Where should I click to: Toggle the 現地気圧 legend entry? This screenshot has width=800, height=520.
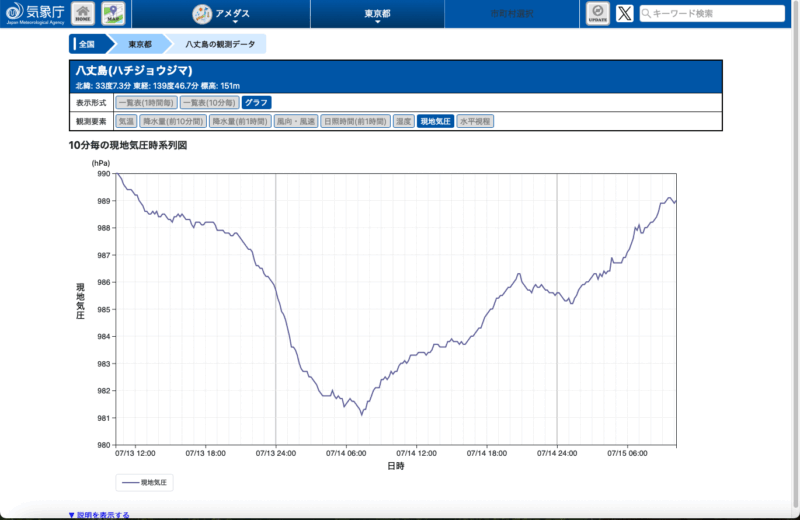[144, 482]
